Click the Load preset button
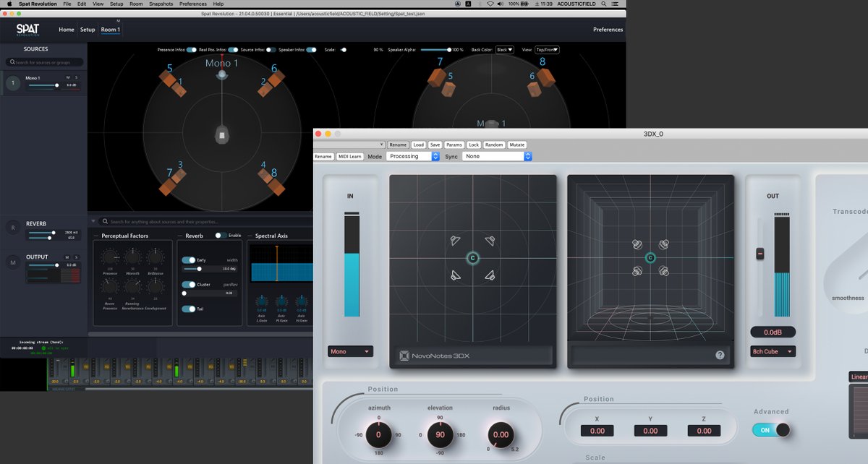The height and width of the screenshot is (464, 868). 419,145
